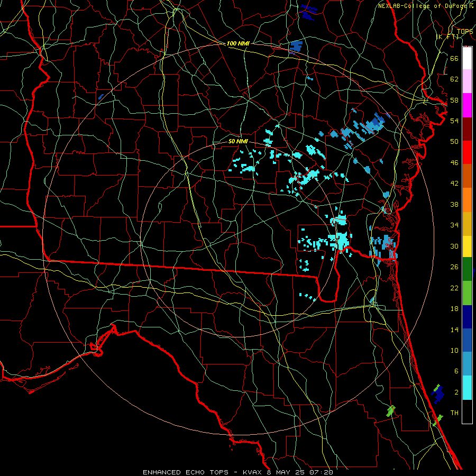Click the cyan legend swatch
Screen dimensions: 476x476
click(467, 388)
